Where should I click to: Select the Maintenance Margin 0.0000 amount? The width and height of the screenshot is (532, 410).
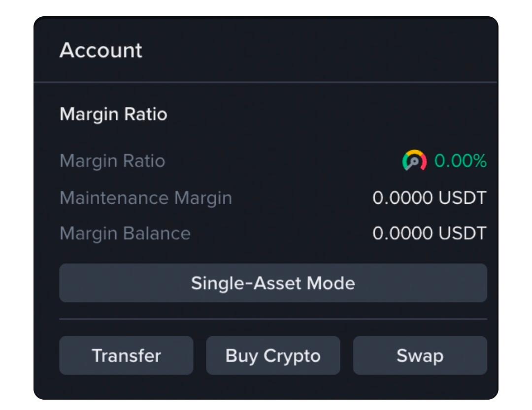(x=402, y=198)
